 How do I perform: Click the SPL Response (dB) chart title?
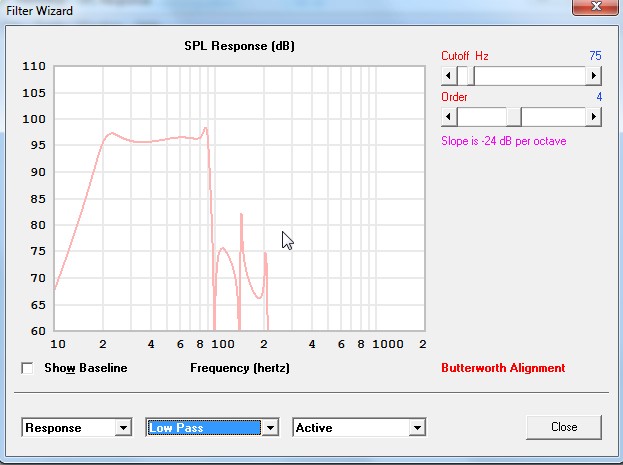[x=240, y=46]
